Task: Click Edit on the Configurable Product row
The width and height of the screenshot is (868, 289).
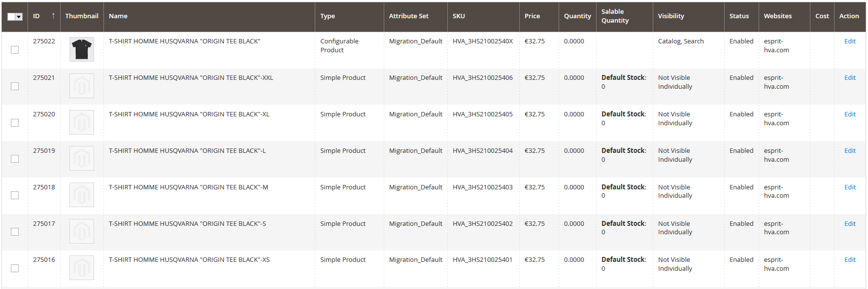Action: click(849, 41)
